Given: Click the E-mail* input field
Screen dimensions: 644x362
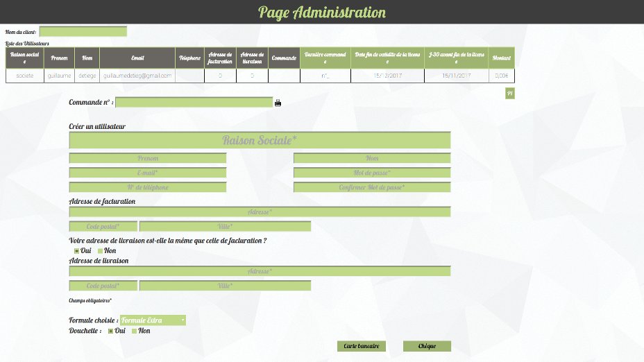Looking at the screenshot, I should pos(147,173).
